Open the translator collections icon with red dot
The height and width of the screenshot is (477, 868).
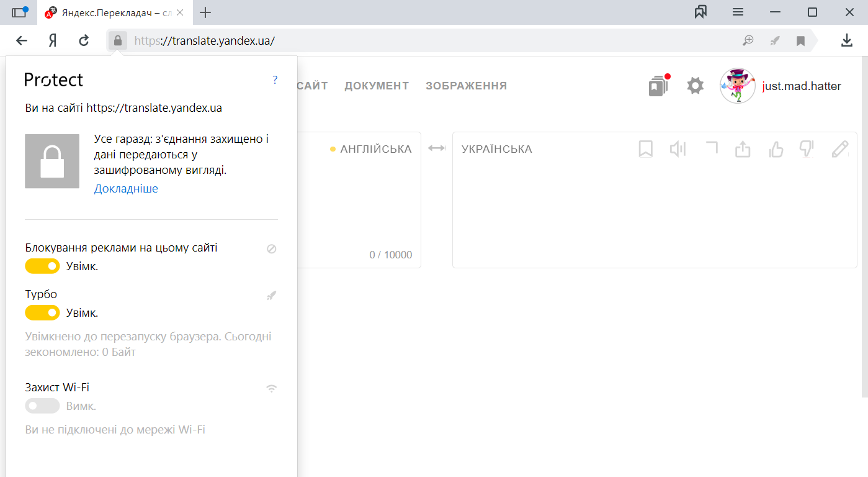659,85
